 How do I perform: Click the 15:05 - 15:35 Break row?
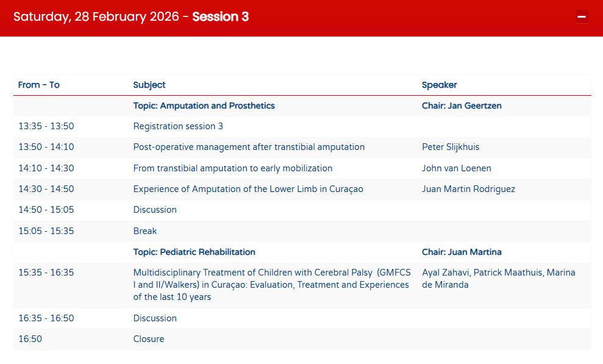point(145,231)
